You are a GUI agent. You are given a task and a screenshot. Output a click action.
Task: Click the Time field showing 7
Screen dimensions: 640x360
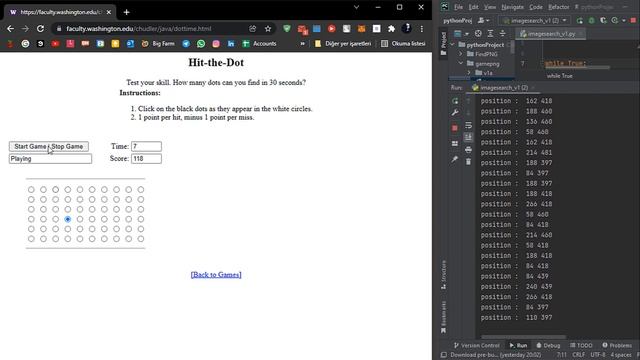[x=146, y=146]
